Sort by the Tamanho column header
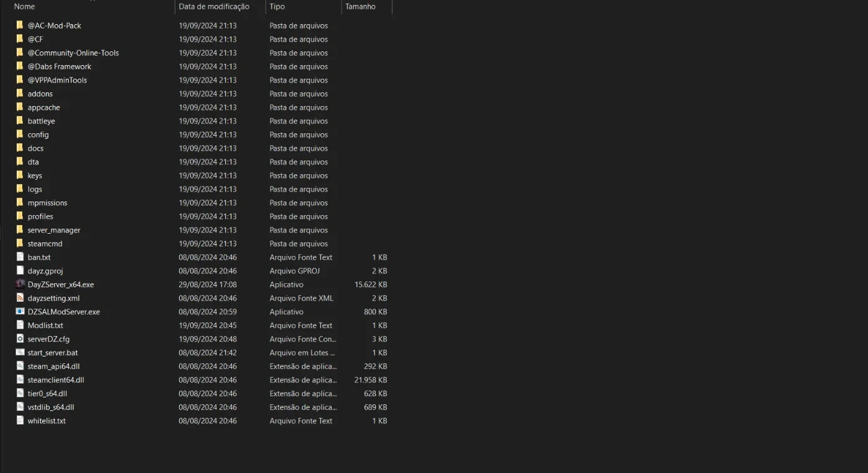 point(360,6)
